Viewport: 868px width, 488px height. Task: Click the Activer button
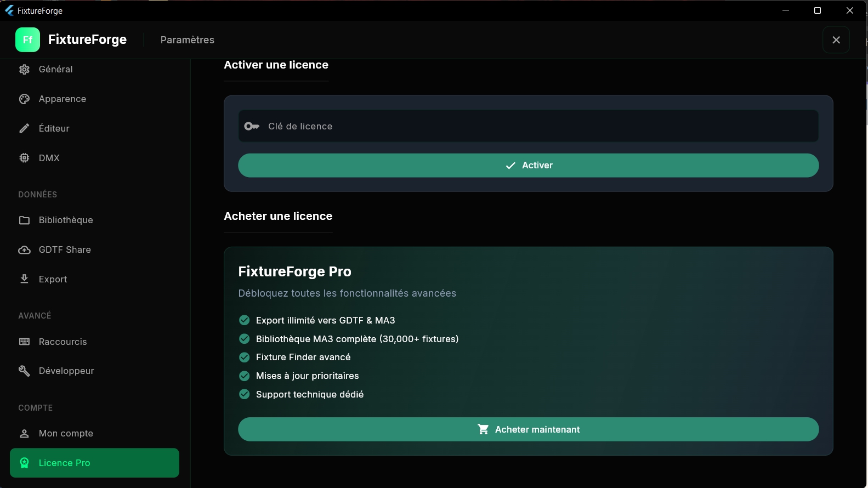pos(529,165)
